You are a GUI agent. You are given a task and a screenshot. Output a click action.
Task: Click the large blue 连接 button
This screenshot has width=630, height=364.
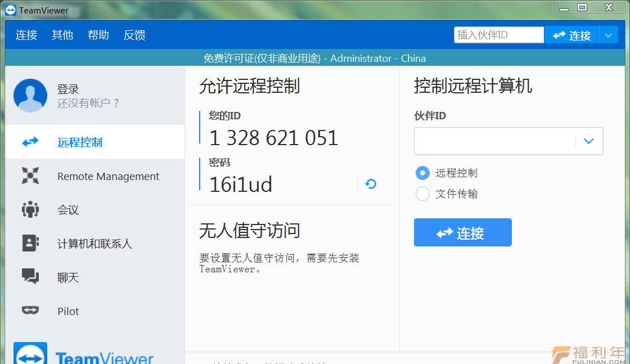click(463, 232)
